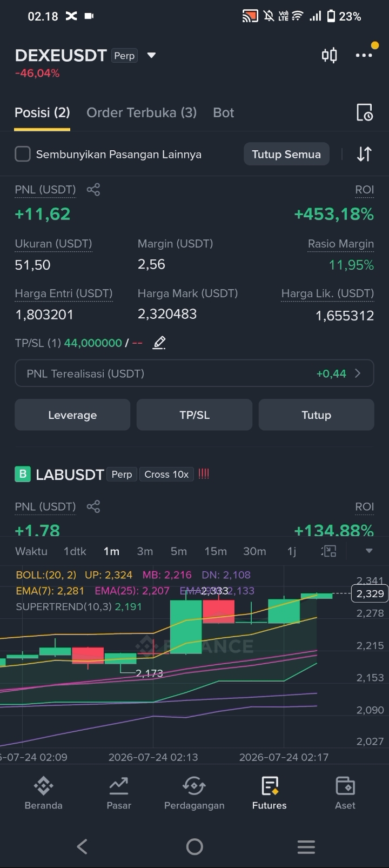Viewport: 389px width, 868px height.
Task: Tap the ROI value +453,18%
Action: pyautogui.click(x=334, y=214)
